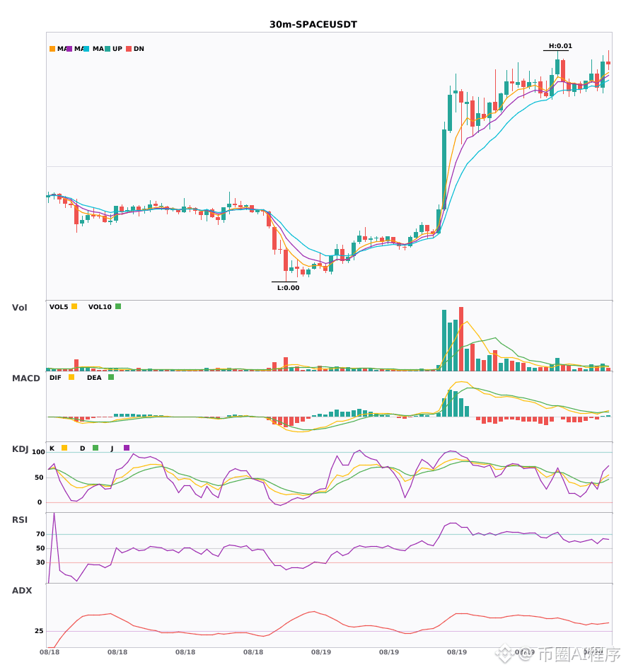Image resolution: width=626 pixels, height=672 pixels.
Task: Click the teal UP legend swatch
Action: (x=108, y=49)
